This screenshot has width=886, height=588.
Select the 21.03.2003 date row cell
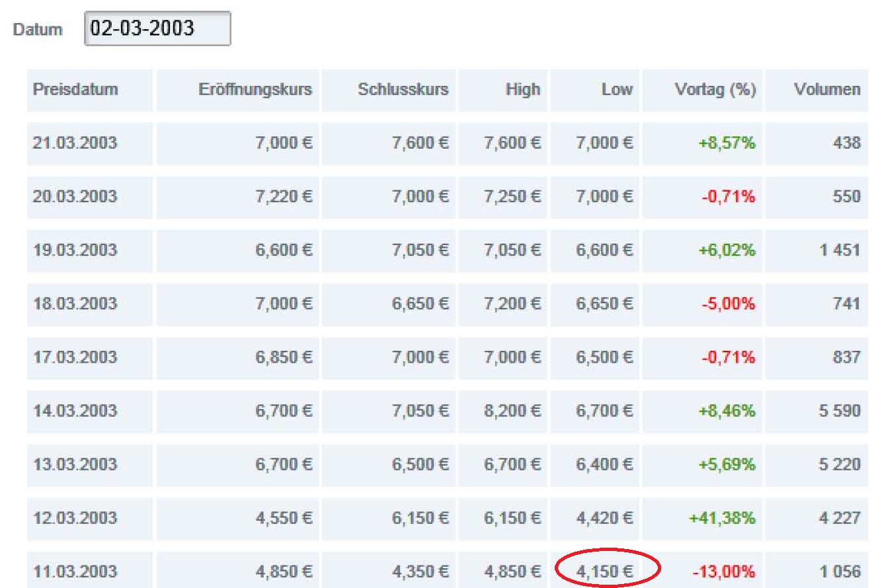coord(75,143)
